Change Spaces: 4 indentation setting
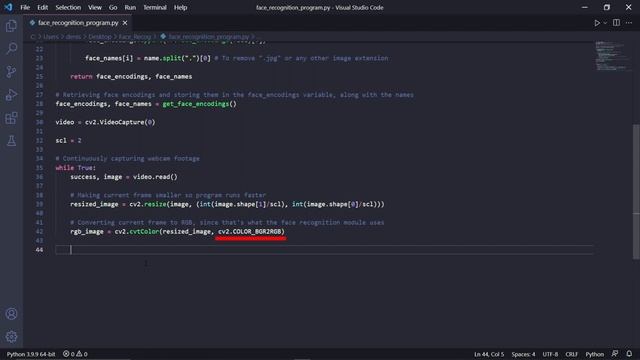640x360 pixels. 523,354
